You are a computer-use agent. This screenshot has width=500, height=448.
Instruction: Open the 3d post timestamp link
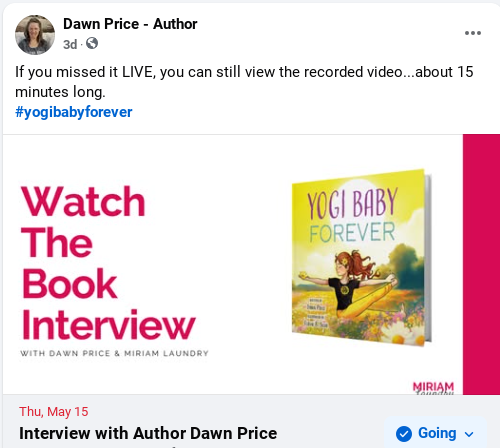pyautogui.click(x=70, y=44)
